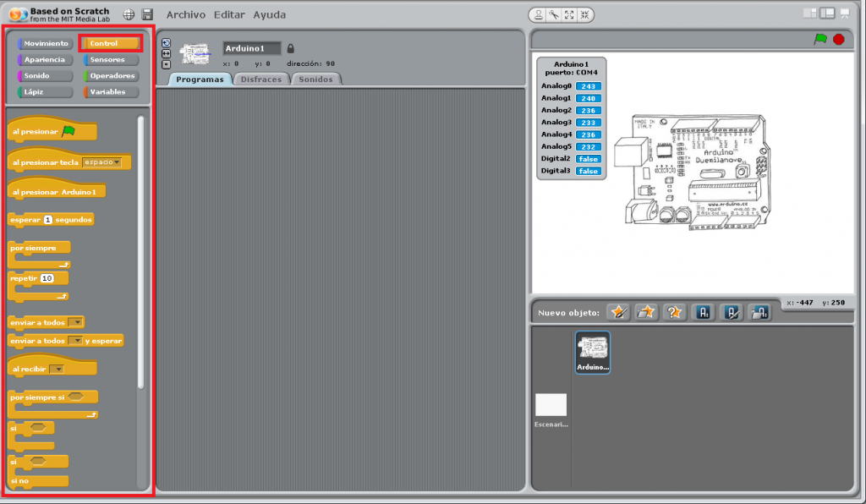Toggle the lock next to Arduino1's name
Viewport: 866px width, 504px height.
[291, 48]
